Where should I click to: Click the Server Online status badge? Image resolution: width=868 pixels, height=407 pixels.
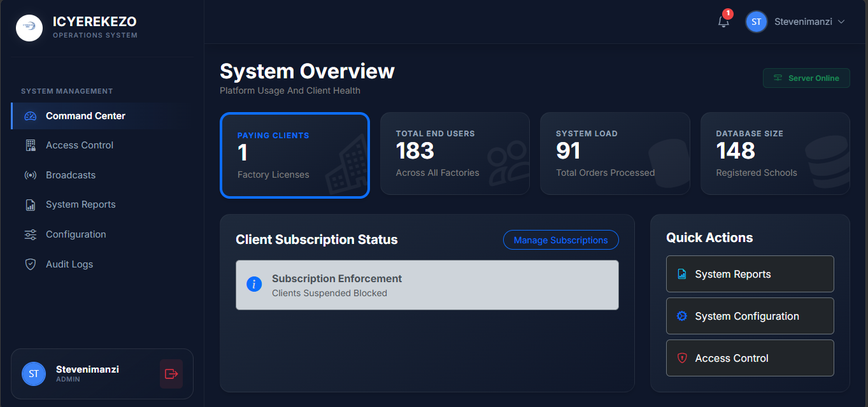806,78
